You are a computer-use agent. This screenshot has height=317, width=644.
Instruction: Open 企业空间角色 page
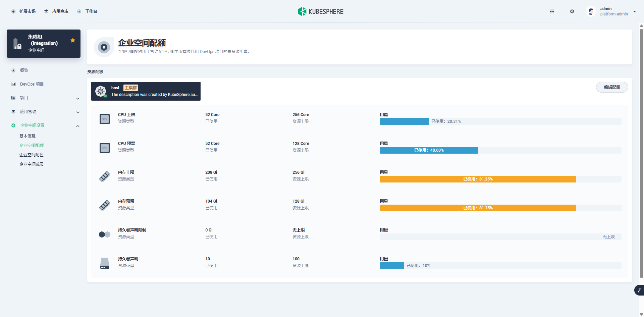coord(32,155)
